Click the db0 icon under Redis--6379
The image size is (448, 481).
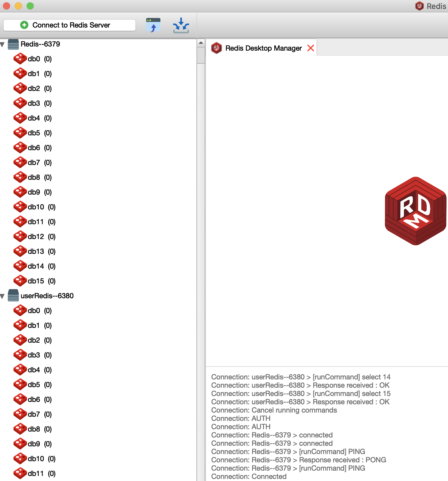[x=20, y=59]
